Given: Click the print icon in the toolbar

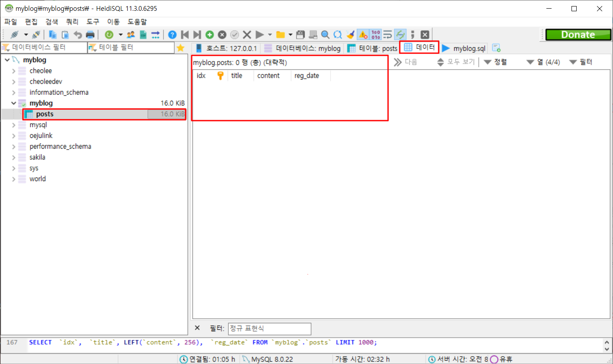Looking at the screenshot, I should 90,35.
